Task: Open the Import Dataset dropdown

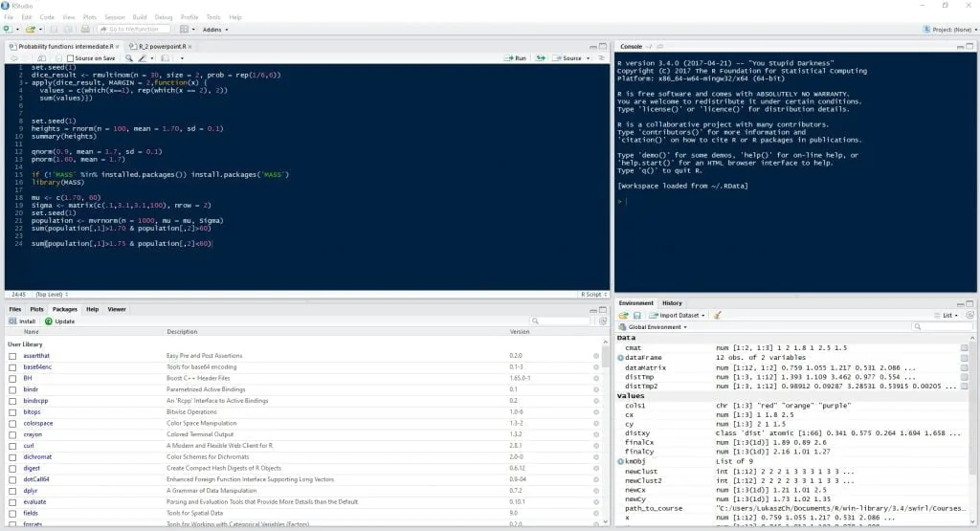Action: (677, 316)
